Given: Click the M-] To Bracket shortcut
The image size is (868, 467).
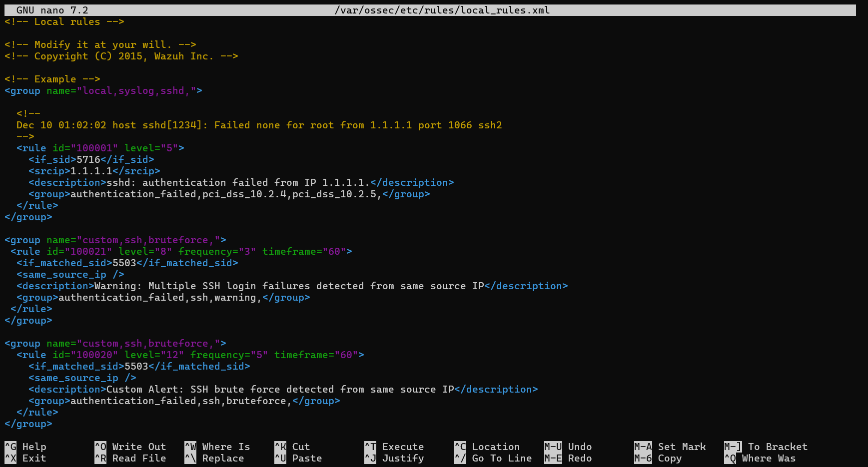Looking at the screenshot, I should [x=766, y=447].
